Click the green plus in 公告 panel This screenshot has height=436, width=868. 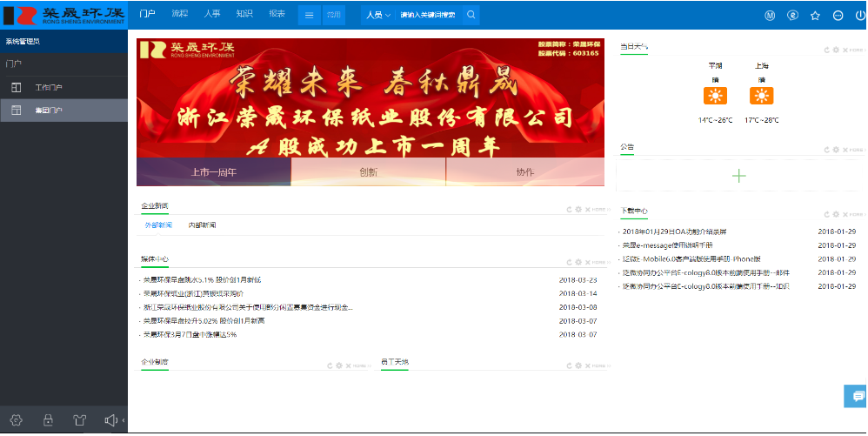click(739, 176)
